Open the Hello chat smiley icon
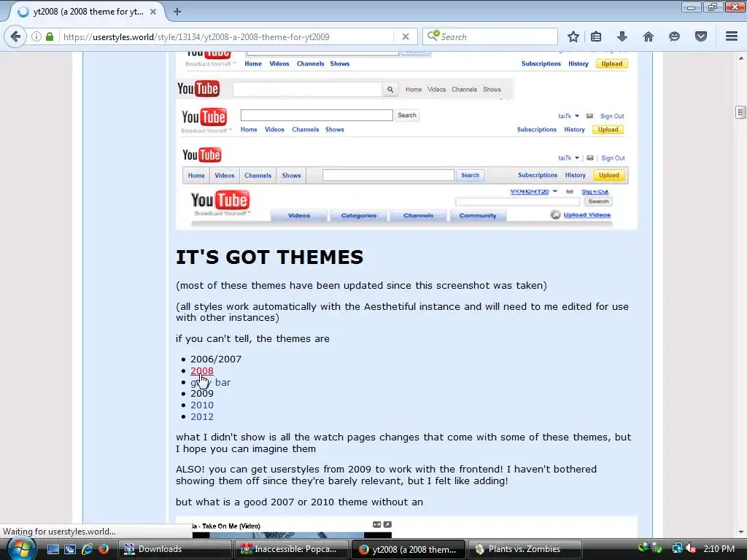The width and height of the screenshot is (747, 560). pyautogui.click(x=674, y=36)
